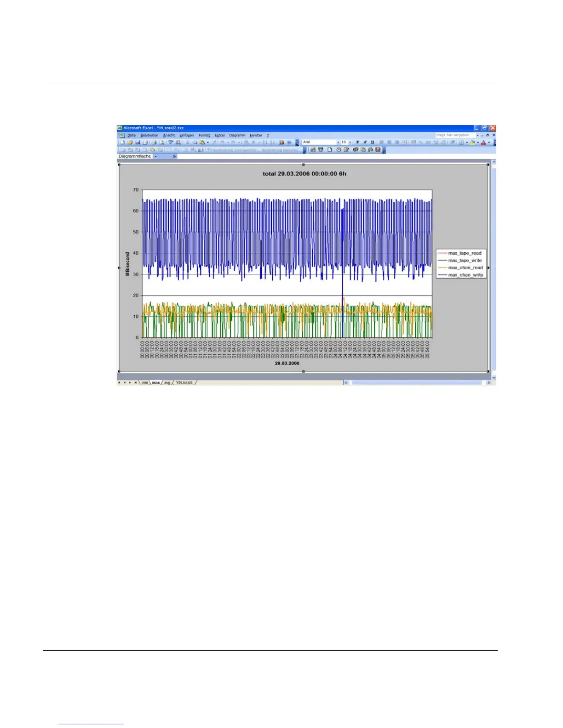Click the Paste clipboard icon
The image size is (563, 728).
tap(202, 142)
